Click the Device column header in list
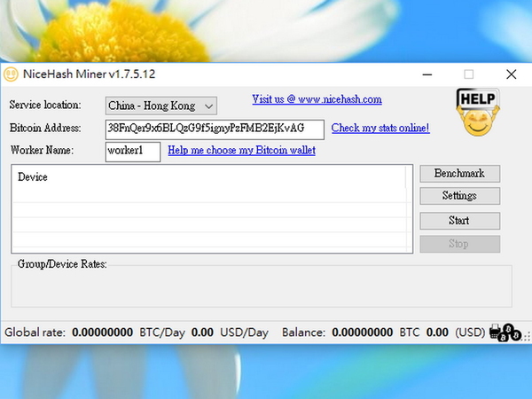532x399 pixels. (33, 177)
